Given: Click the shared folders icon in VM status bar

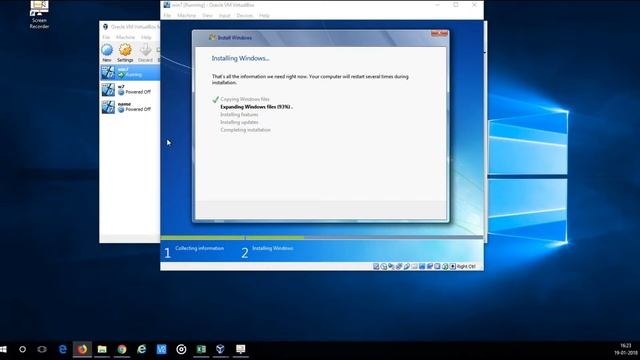Looking at the screenshot, I should pos(414,267).
